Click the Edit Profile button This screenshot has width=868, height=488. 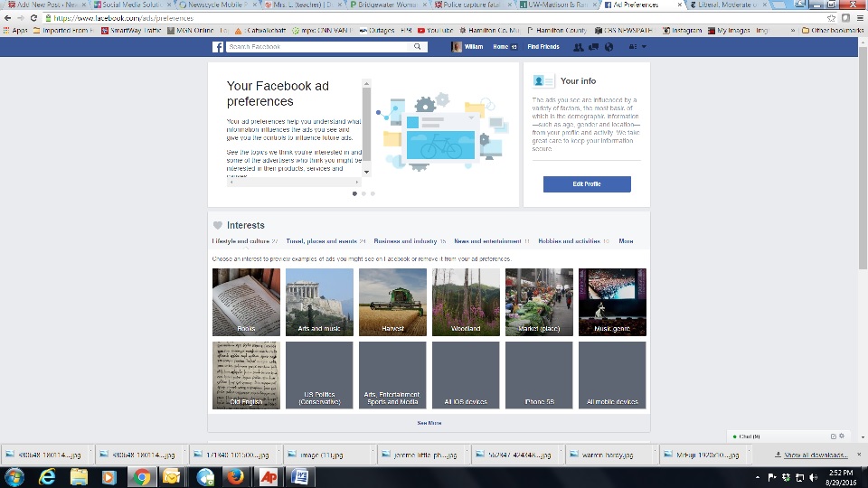click(587, 184)
